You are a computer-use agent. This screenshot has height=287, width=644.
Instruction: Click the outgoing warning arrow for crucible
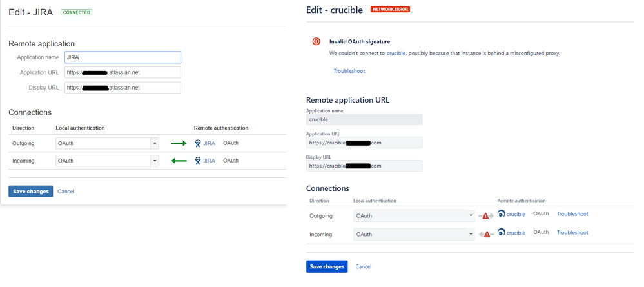[x=486, y=215]
